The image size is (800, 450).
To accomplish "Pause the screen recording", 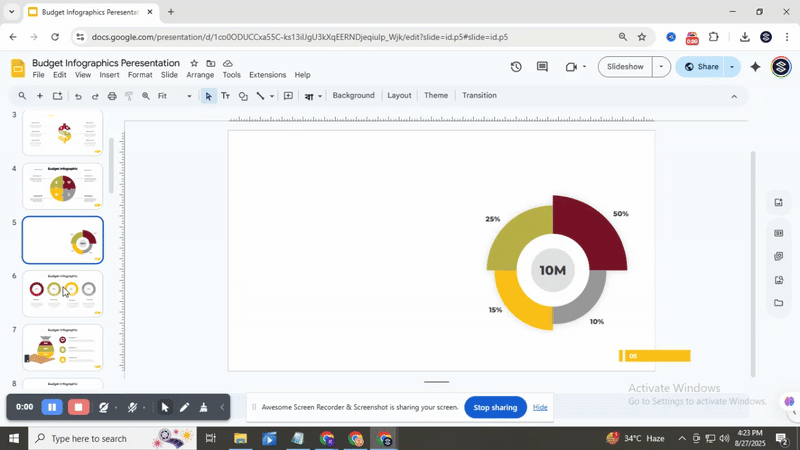I will 52,408.
